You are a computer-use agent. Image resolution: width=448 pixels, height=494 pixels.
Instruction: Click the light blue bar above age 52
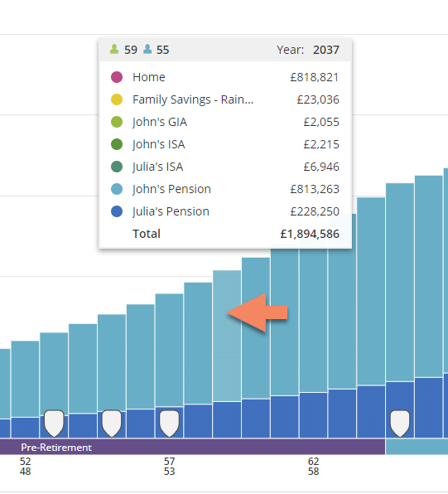[x=25, y=379]
